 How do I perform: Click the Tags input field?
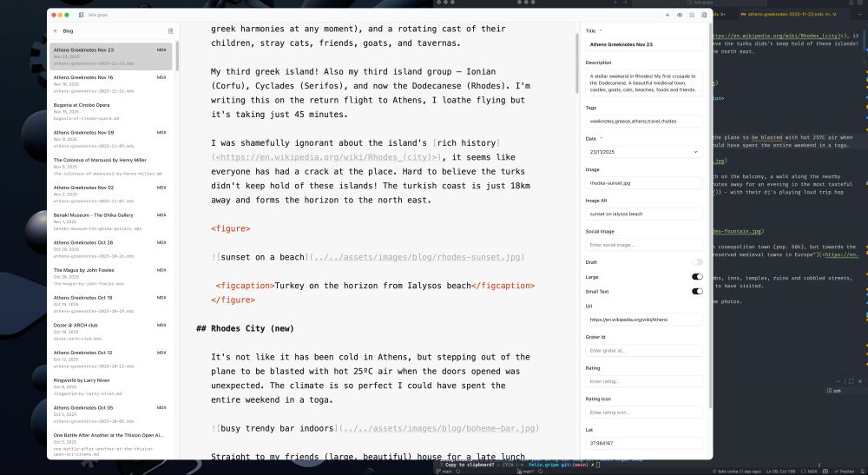click(x=644, y=121)
